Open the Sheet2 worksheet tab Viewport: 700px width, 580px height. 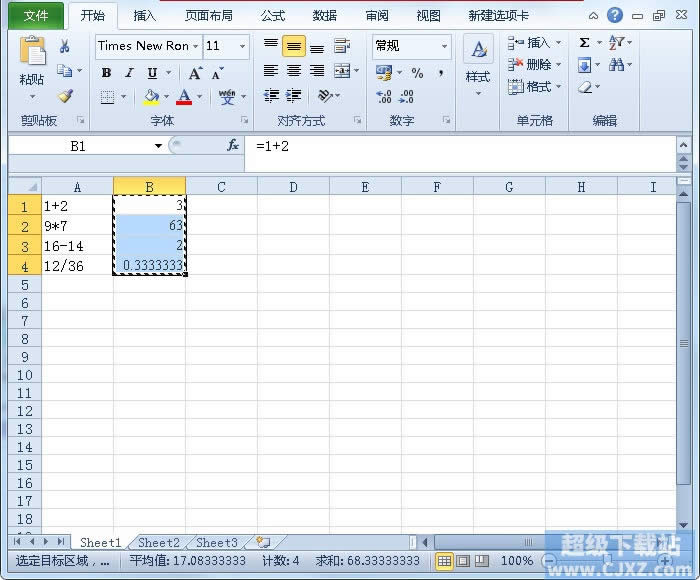pos(159,542)
